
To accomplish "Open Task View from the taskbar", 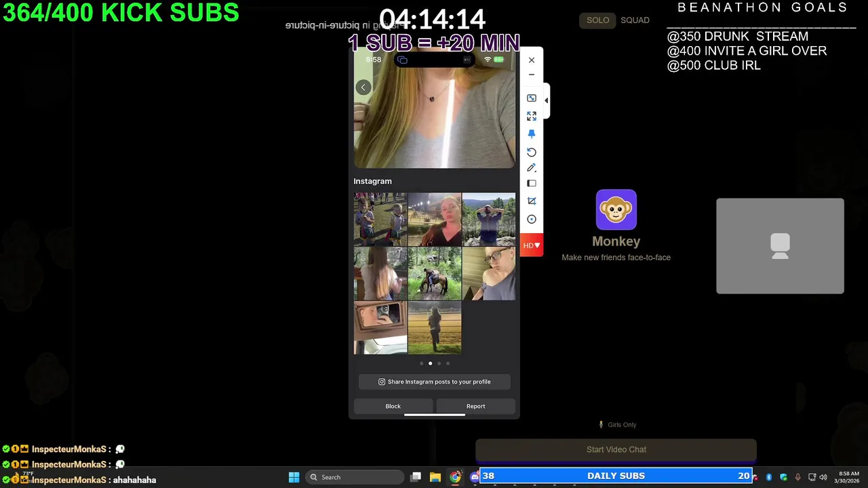I will pyautogui.click(x=416, y=477).
